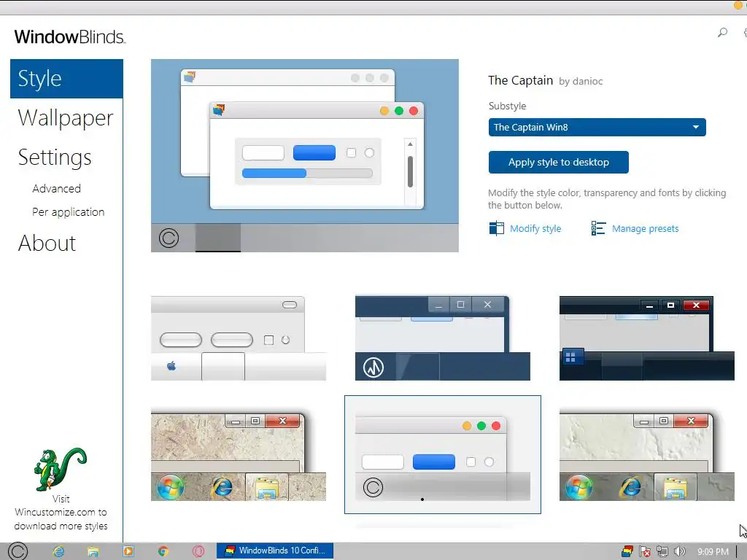Open the Action Center flag icon

(645, 551)
